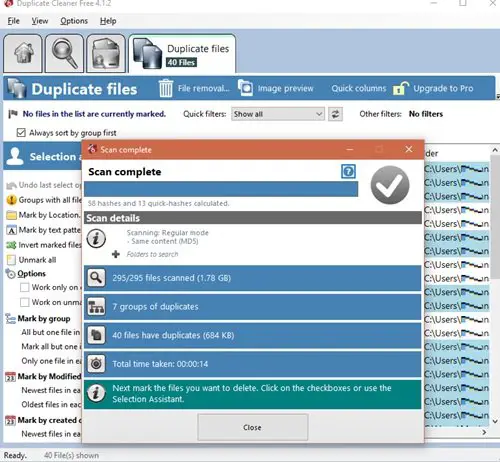Click Upgrade to Pro padlock icon
The width and height of the screenshot is (500, 462).
[401, 89]
